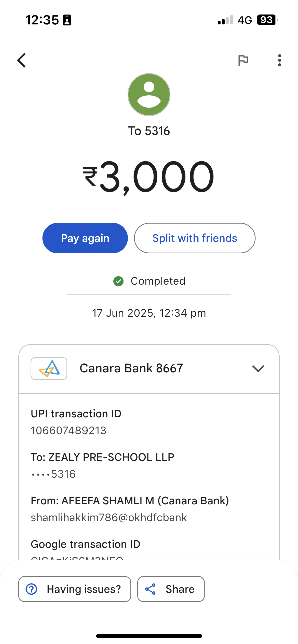This screenshot has height=644, width=298.
Task: Tap the green recipient avatar
Action: pos(149,95)
